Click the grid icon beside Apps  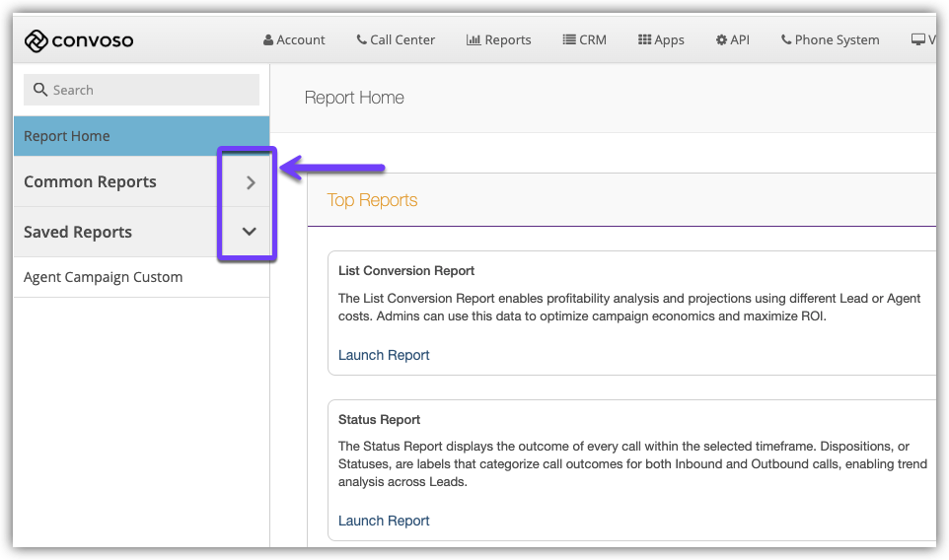644,40
